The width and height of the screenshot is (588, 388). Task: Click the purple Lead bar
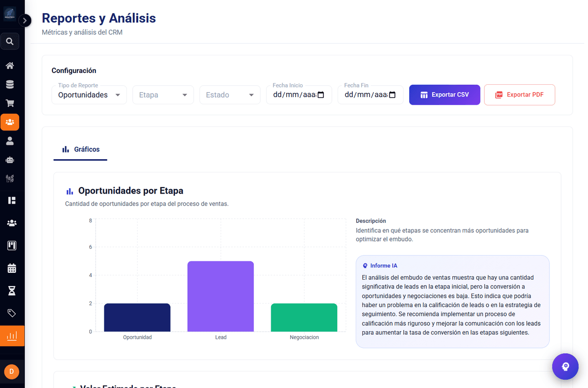click(220, 296)
